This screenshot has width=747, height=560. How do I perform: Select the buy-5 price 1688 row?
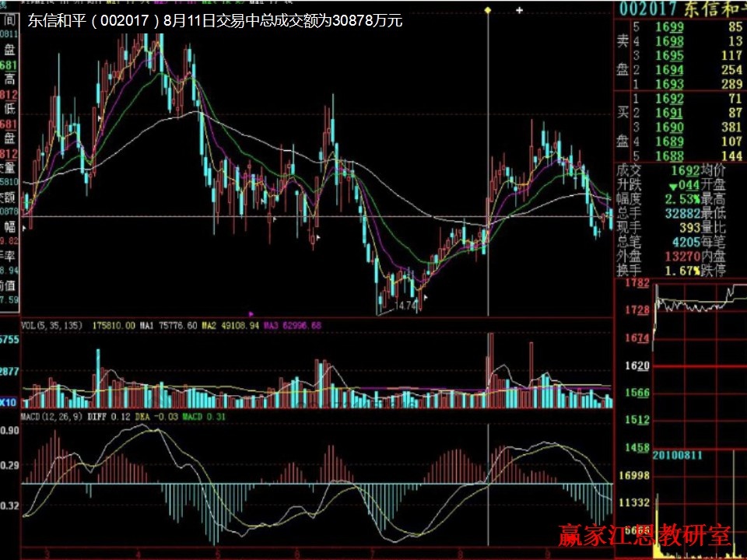(x=669, y=156)
